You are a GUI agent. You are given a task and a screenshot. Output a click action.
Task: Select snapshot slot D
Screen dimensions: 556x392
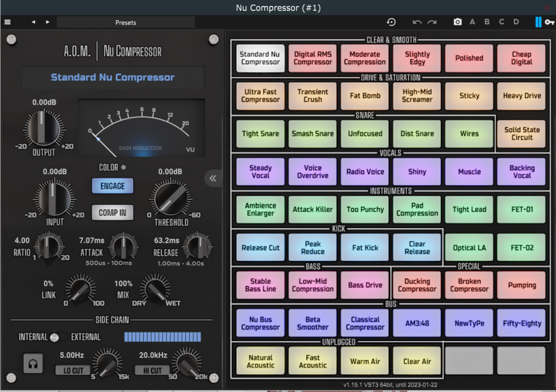[x=516, y=22]
